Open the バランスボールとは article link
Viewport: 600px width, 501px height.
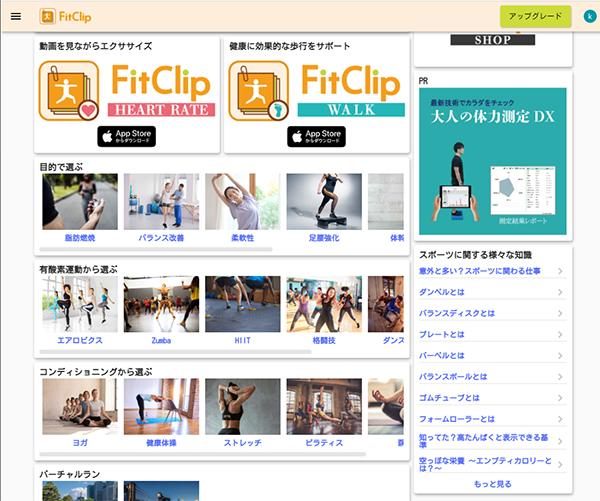click(453, 377)
